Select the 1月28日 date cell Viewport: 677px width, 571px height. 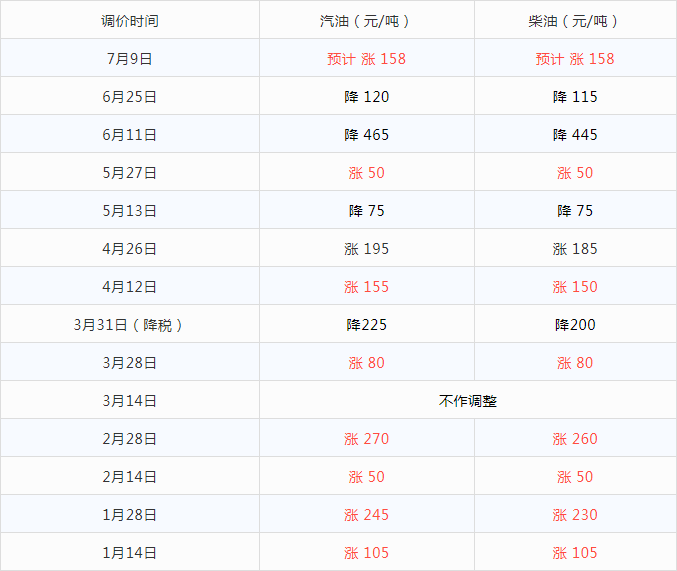tap(130, 515)
